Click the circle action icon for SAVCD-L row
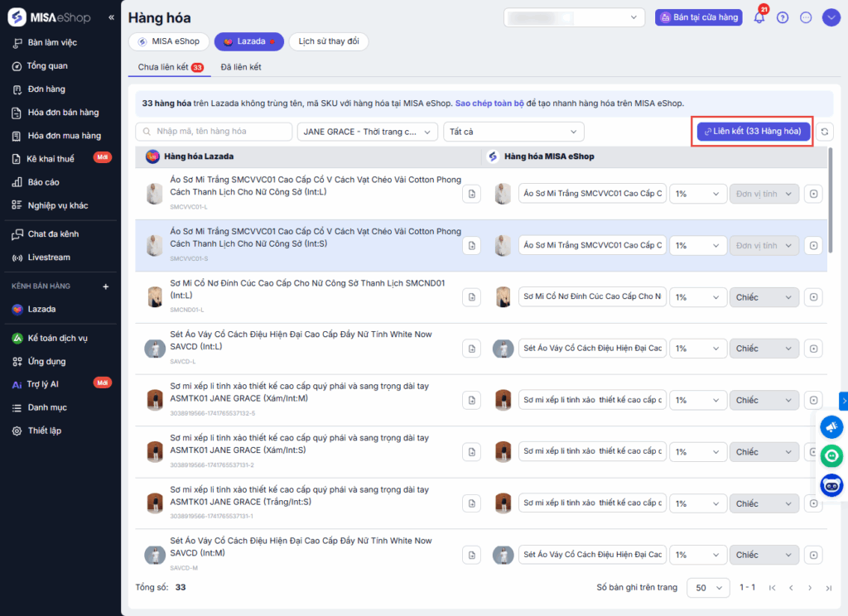This screenshot has height=616, width=848. pyautogui.click(x=813, y=349)
